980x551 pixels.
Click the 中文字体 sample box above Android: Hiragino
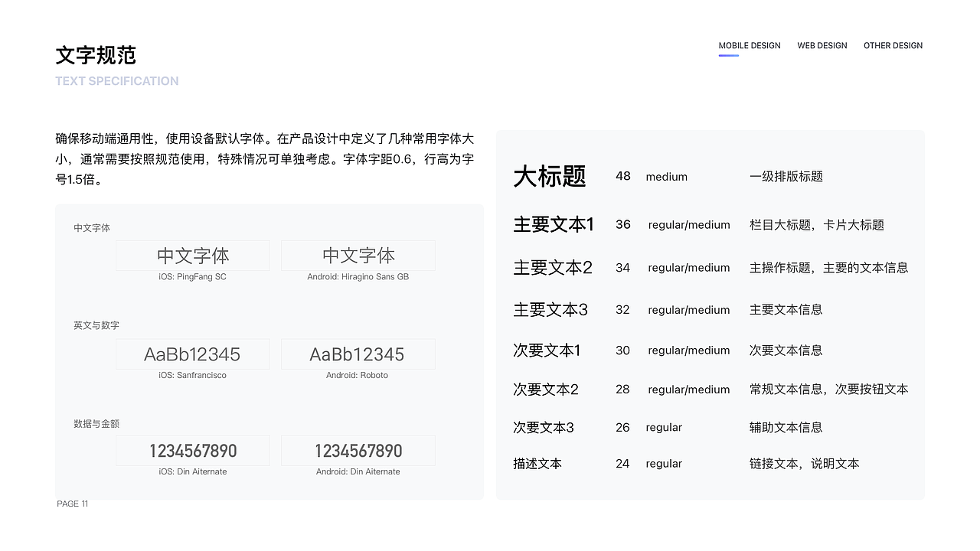click(x=358, y=256)
